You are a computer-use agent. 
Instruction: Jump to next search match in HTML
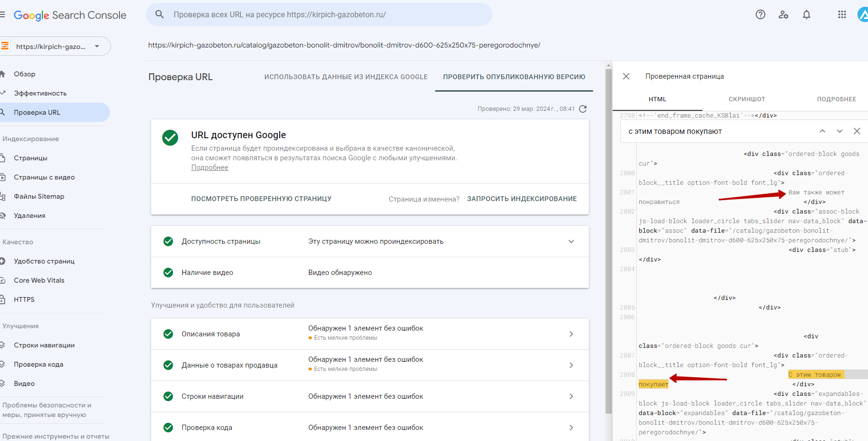coord(840,131)
